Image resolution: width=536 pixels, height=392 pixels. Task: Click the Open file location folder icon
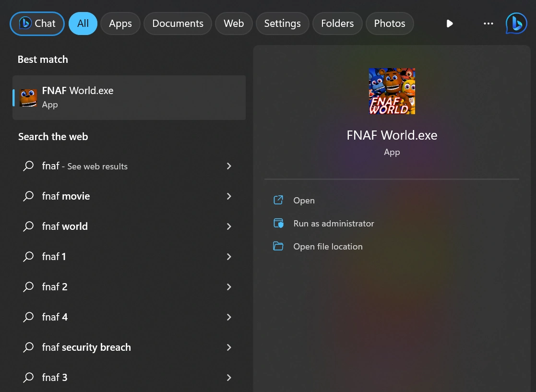click(x=278, y=246)
